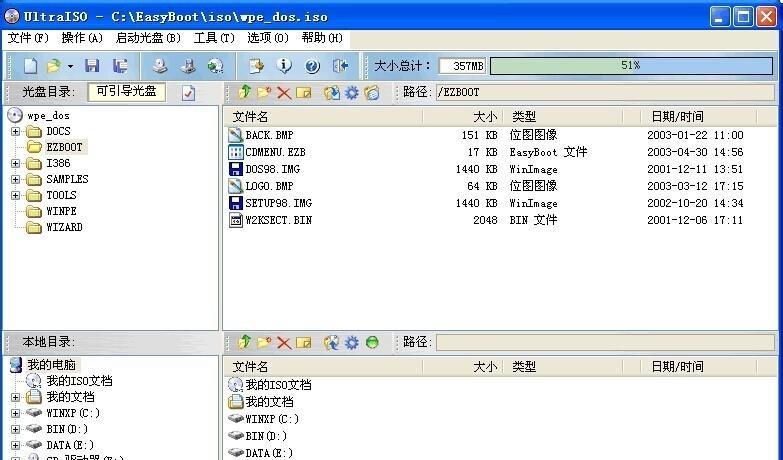Image resolution: width=783 pixels, height=460 pixels.
Task: Click the red X Delete icon in the local pane toolbar
Action: 284,343
